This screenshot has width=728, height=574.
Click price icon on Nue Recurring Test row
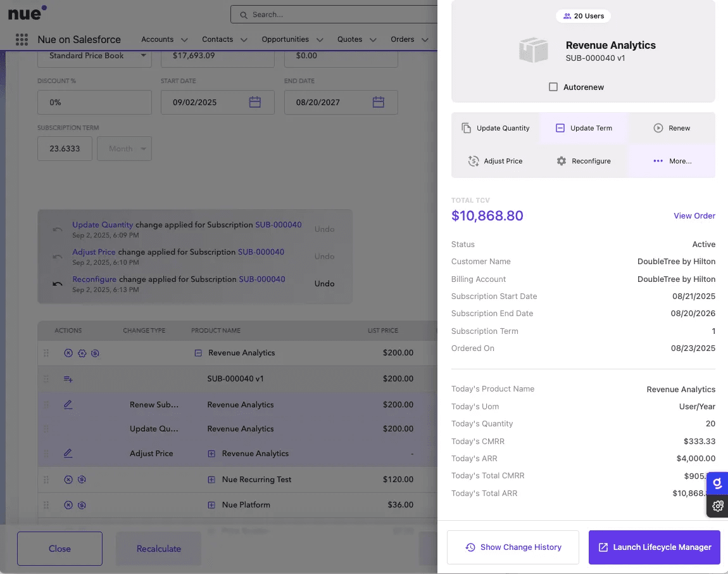(x=82, y=480)
